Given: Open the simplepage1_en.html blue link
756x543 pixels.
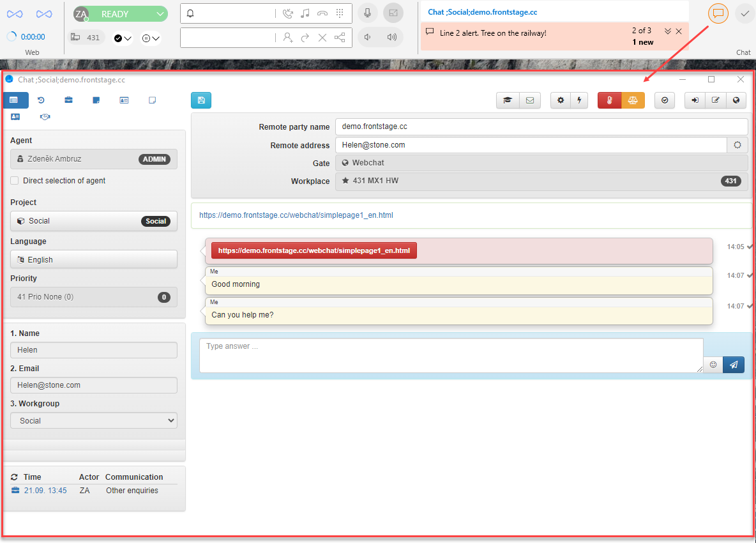Looking at the screenshot, I should point(296,215).
